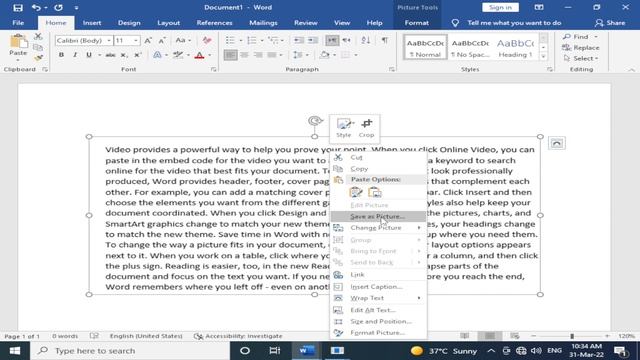Click the Cortana circle icon
Image resolution: width=640 pixels, height=360 pixels.
(245, 351)
